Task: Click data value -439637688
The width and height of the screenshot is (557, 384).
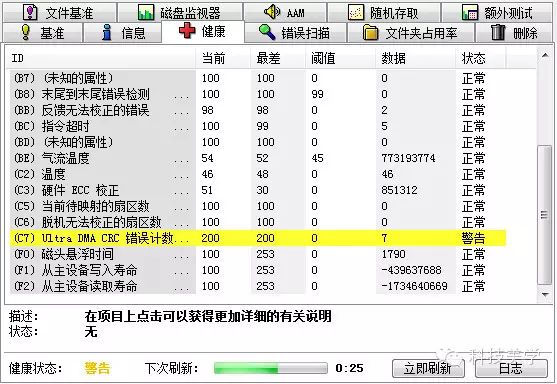Action: pos(411,270)
